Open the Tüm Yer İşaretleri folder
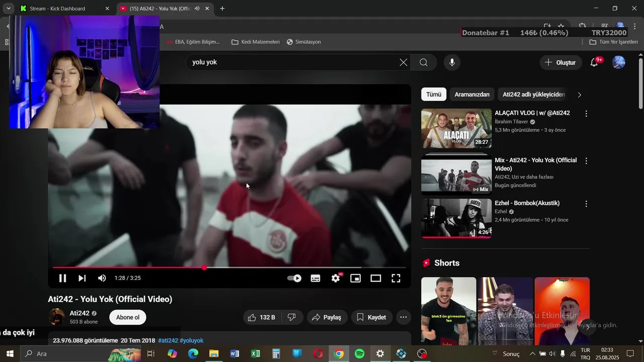Screen dimensions: 644x362 pos(613,42)
